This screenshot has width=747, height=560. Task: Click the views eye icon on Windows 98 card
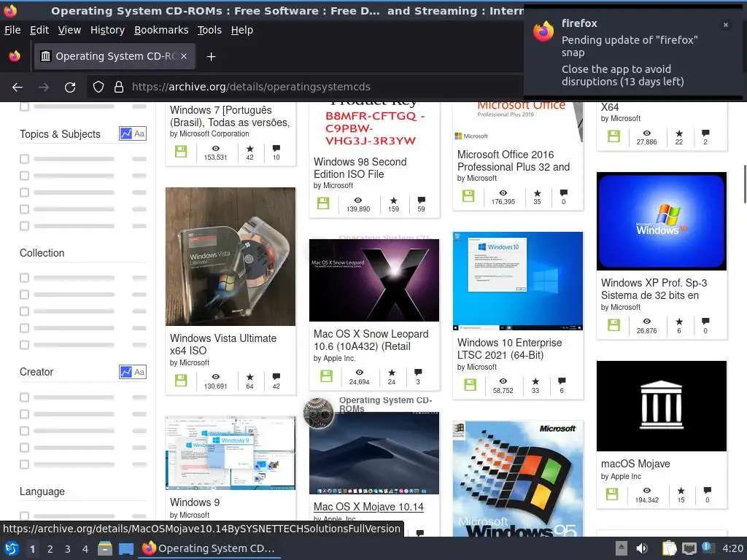358,200
